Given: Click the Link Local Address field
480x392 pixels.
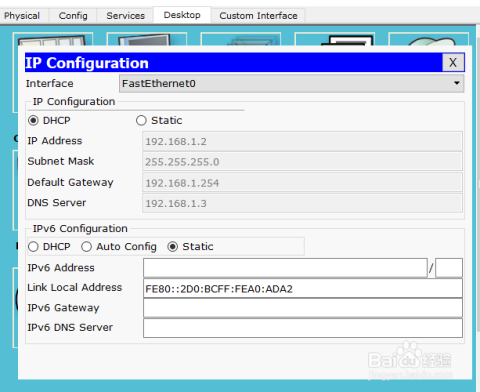Looking at the screenshot, I should click(x=303, y=288).
